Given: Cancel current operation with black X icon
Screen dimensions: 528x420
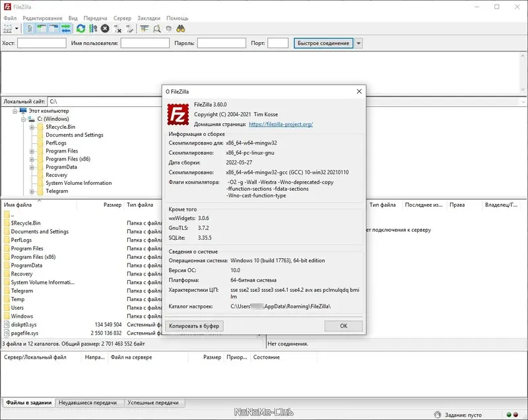Looking at the screenshot, I should [x=105, y=29].
